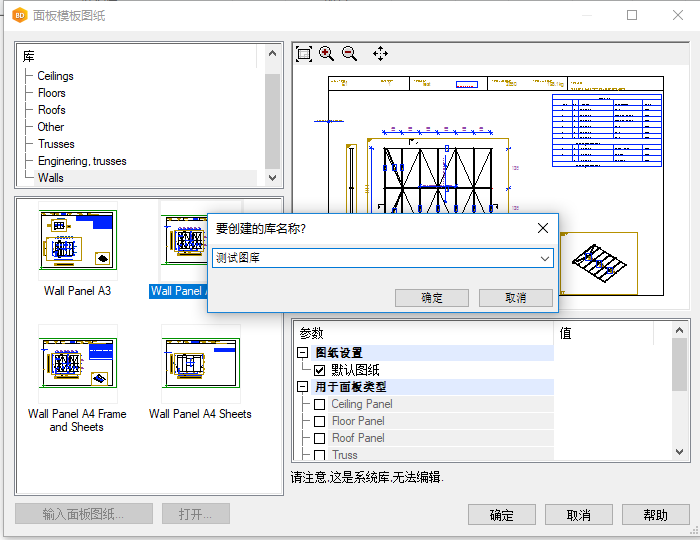Toggle the Ceiling Panel checkbox

[319, 404]
